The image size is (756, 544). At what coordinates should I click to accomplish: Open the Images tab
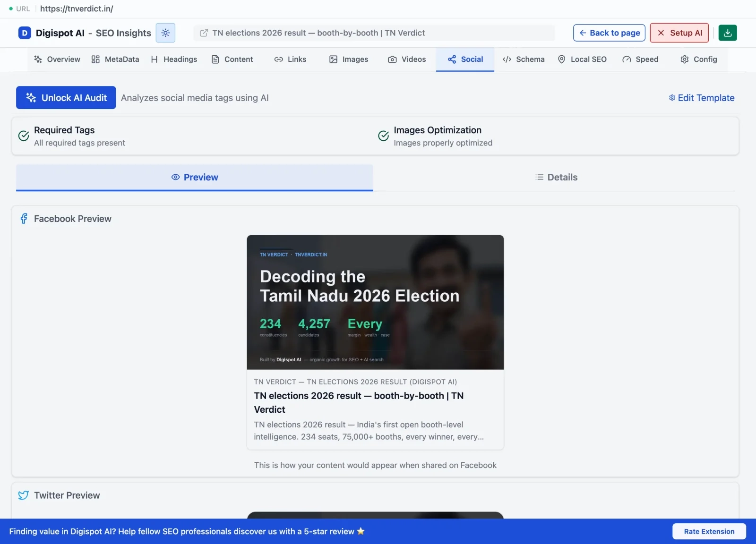(x=349, y=59)
